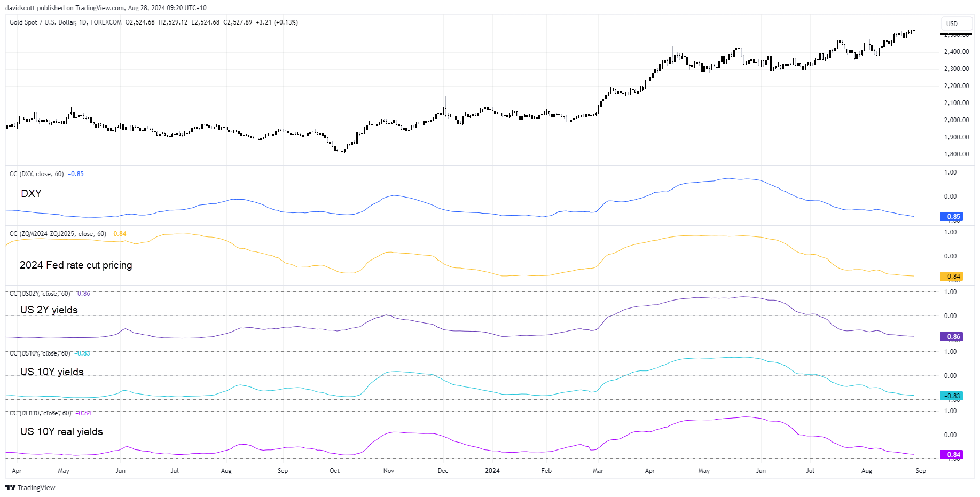Click the Dec label on the time axis
The width and height of the screenshot is (980, 497).
pyautogui.click(x=443, y=471)
